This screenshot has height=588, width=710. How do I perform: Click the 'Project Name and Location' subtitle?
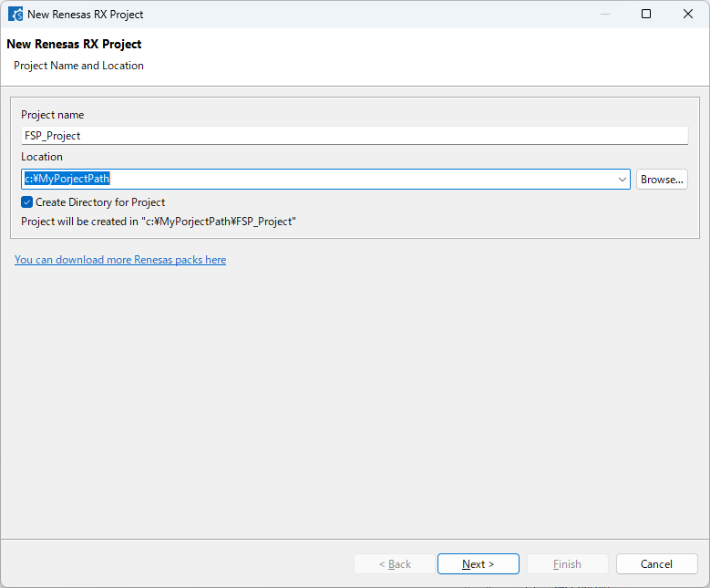click(78, 66)
